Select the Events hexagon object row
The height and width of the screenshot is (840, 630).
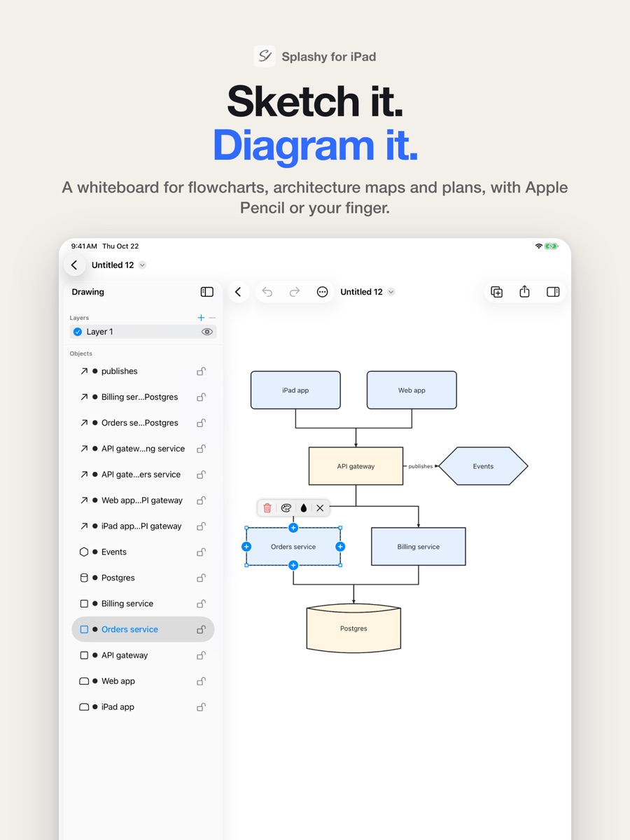click(143, 552)
